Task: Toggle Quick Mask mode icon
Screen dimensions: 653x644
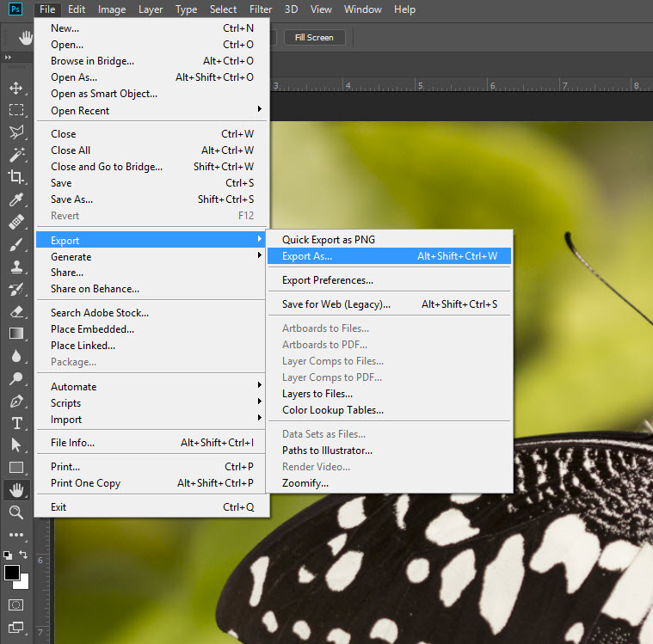Action: click(15, 604)
